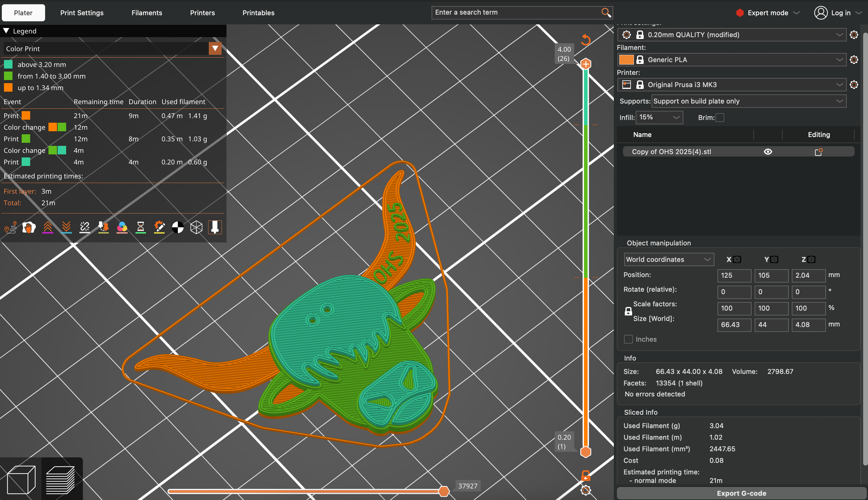
Task: Click the Export G-code button
Action: point(741,493)
